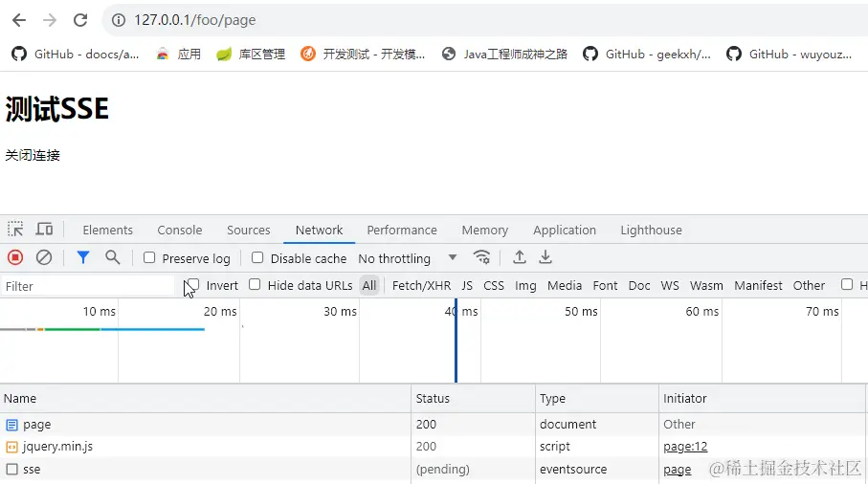
Task: Open the GitHub - doocs bookmark
Action: tap(76, 55)
